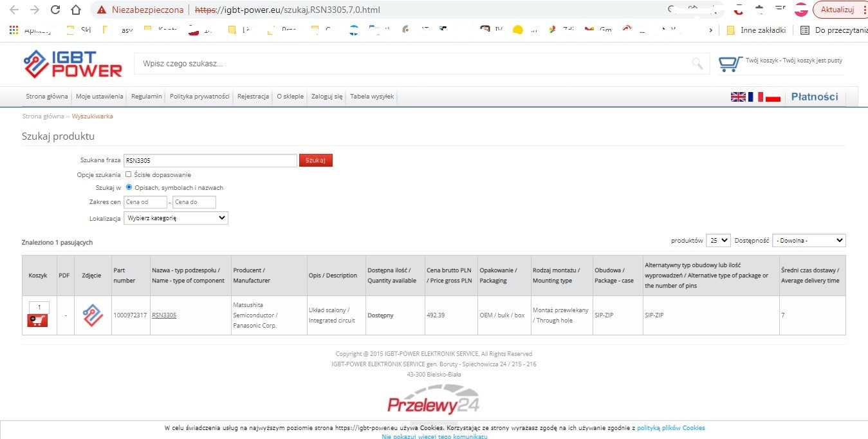868x439 pixels.
Task: Click the Montaż przewlekany / Through hole cell
Action: [x=560, y=315]
